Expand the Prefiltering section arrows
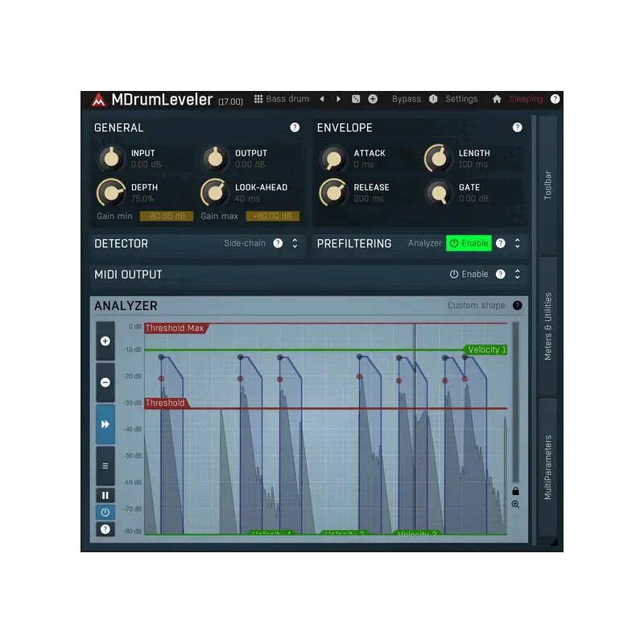This screenshot has width=644, height=644. click(518, 243)
